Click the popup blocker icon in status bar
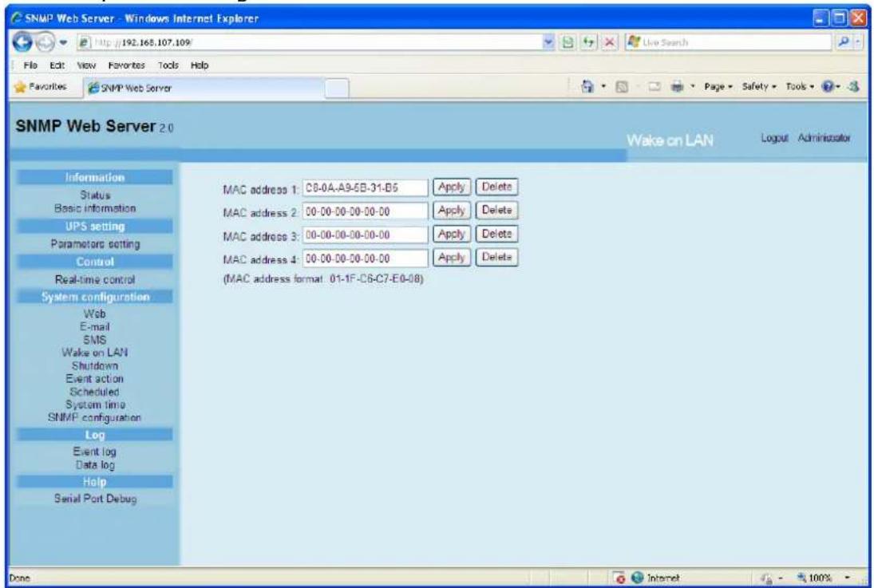The width and height of the screenshot is (874, 588). pos(620,578)
